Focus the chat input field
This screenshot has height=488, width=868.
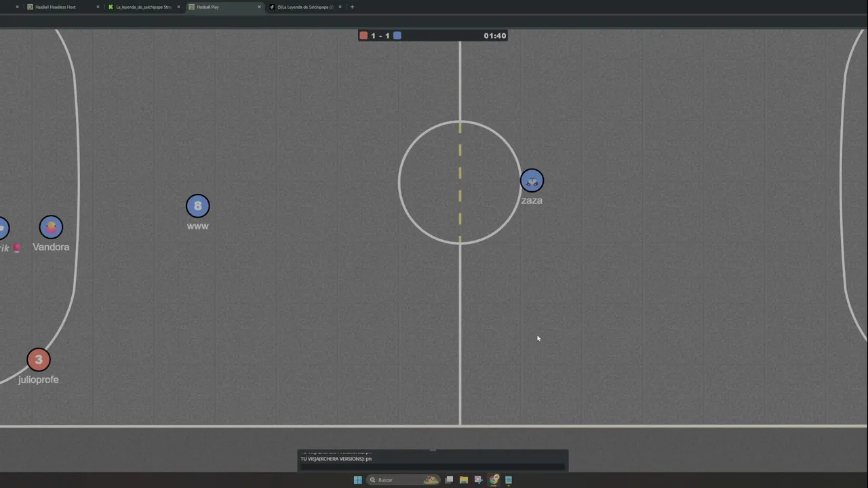pyautogui.click(x=433, y=466)
